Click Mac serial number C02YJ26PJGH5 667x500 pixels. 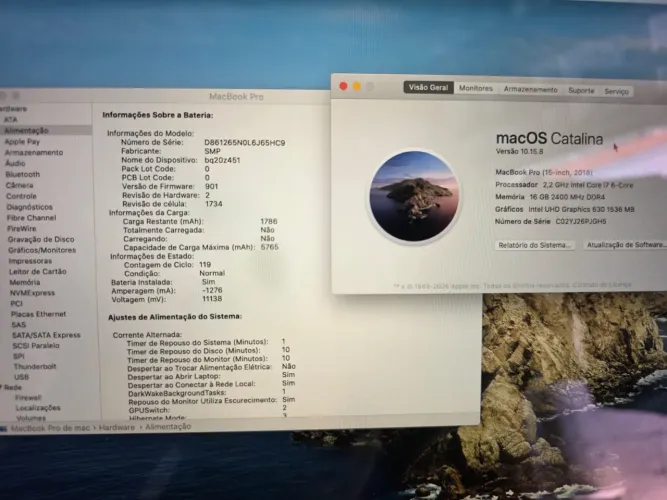[581, 221]
